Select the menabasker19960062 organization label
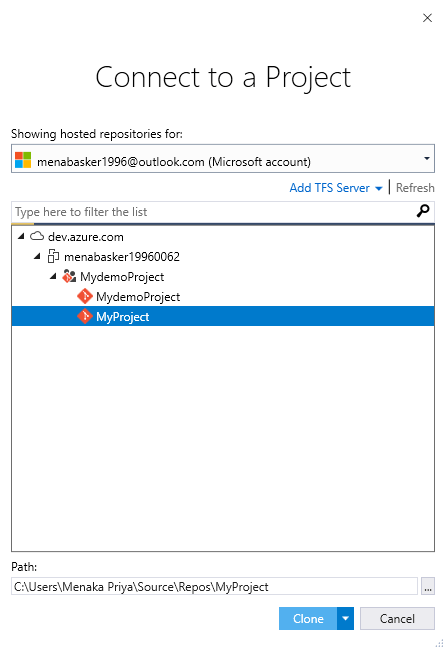 pos(122,257)
